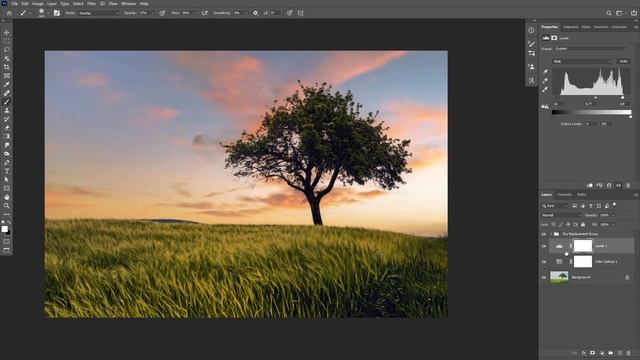
Task: Click the white input level slider handle
Action: pyautogui.click(x=622, y=98)
